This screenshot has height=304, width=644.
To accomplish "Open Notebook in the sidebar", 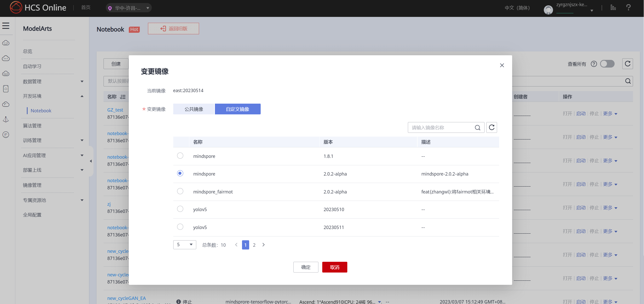I will pos(41,111).
